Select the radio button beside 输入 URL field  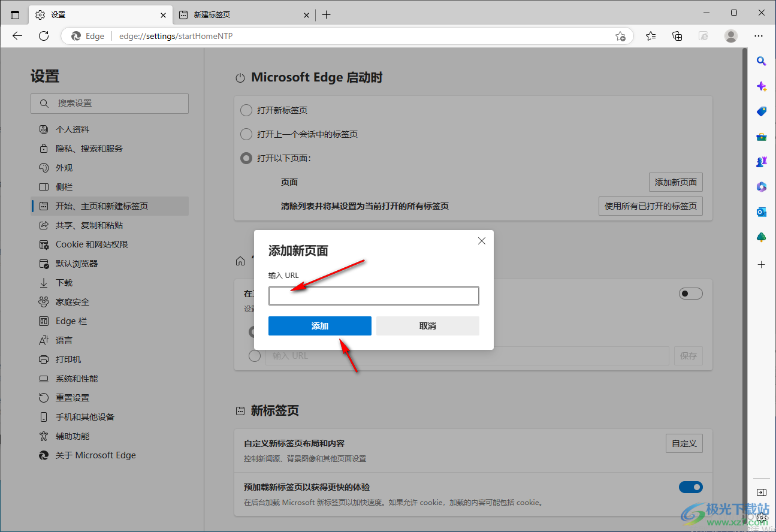[255, 356]
